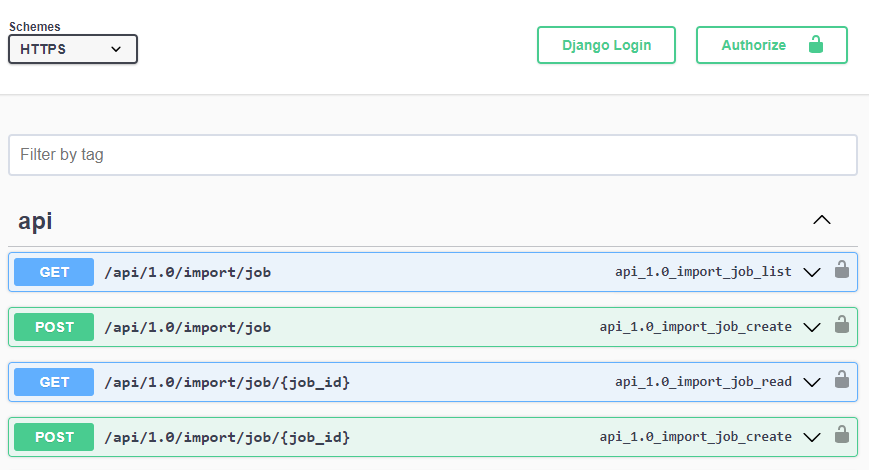
Task: Expand api_1.0_import_job_list using its chevron
Action: [x=812, y=272]
